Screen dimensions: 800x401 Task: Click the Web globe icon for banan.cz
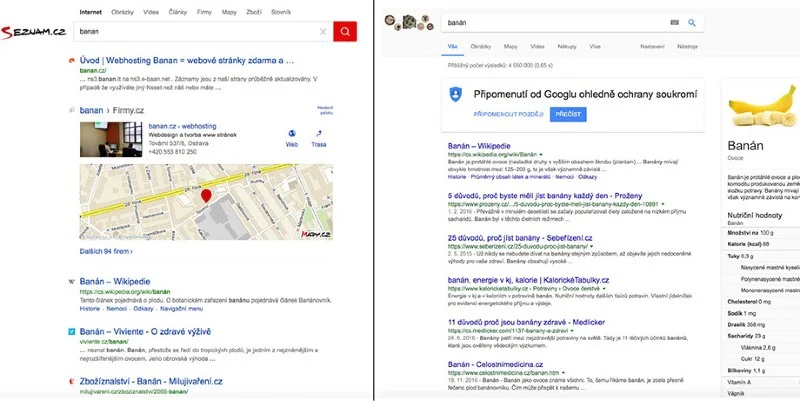tap(292, 134)
